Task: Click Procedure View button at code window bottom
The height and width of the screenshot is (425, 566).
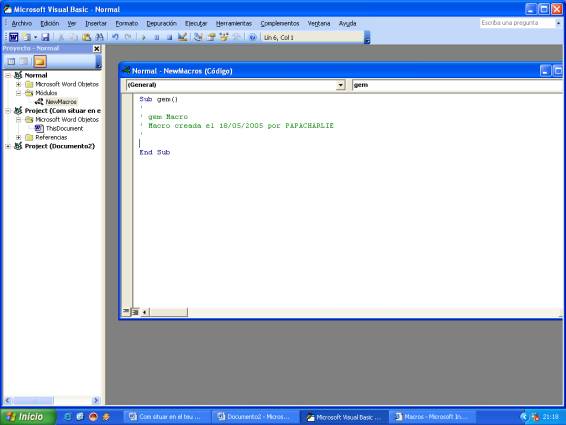Action: tap(126, 312)
